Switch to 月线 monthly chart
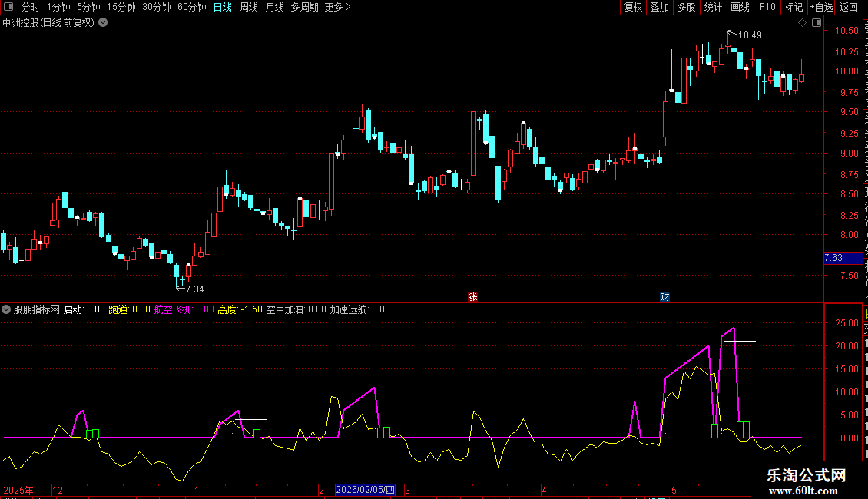 (274, 7)
